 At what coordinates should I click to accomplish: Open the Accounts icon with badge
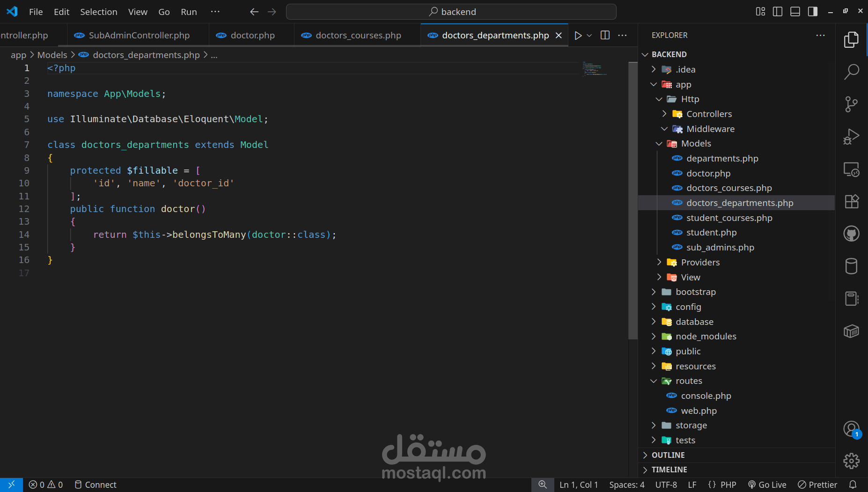tap(851, 429)
